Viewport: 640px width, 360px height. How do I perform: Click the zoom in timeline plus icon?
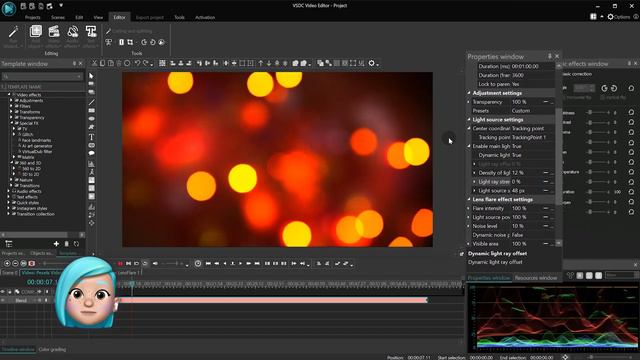(x=7, y=264)
